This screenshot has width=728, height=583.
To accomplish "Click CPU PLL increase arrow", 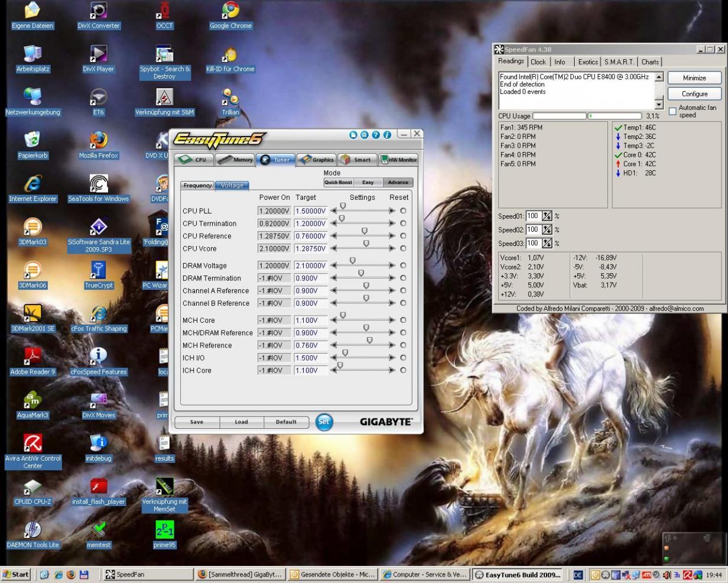I will click(392, 210).
